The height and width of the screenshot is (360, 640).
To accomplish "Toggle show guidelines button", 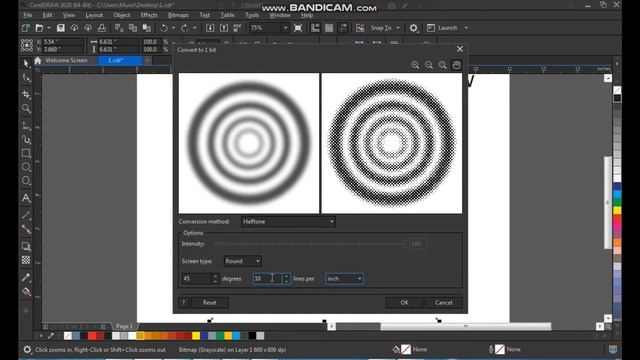I will pyautogui.click(x=343, y=28).
